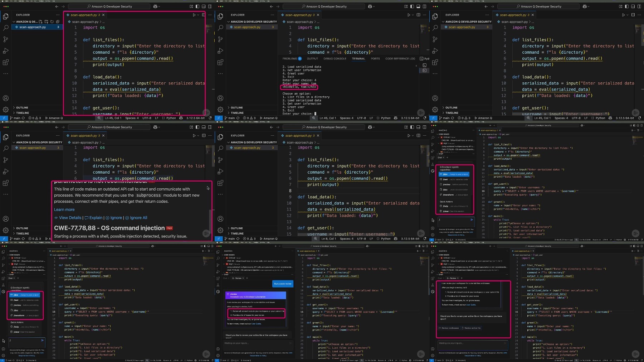Expand TIMELINE section in top-left window
The height and width of the screenshot is (362, 644).
pyautogui.click(x=37, y=113)
